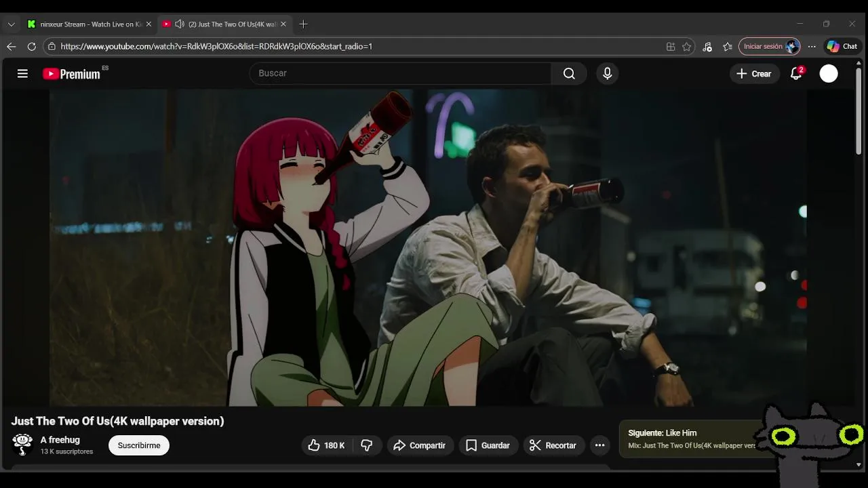Share the video via Compartir
868x488 pixels.
pos(420,445)
